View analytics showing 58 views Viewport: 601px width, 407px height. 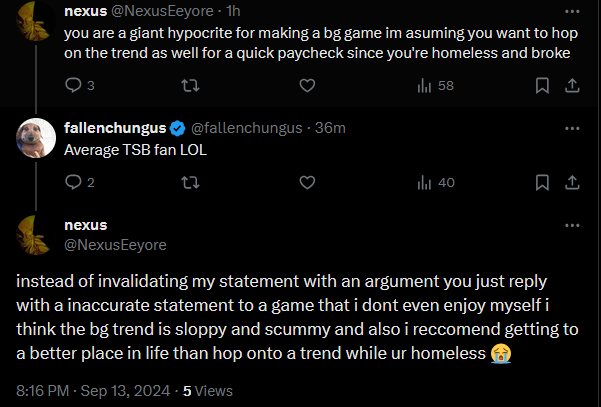click(435, 86)
